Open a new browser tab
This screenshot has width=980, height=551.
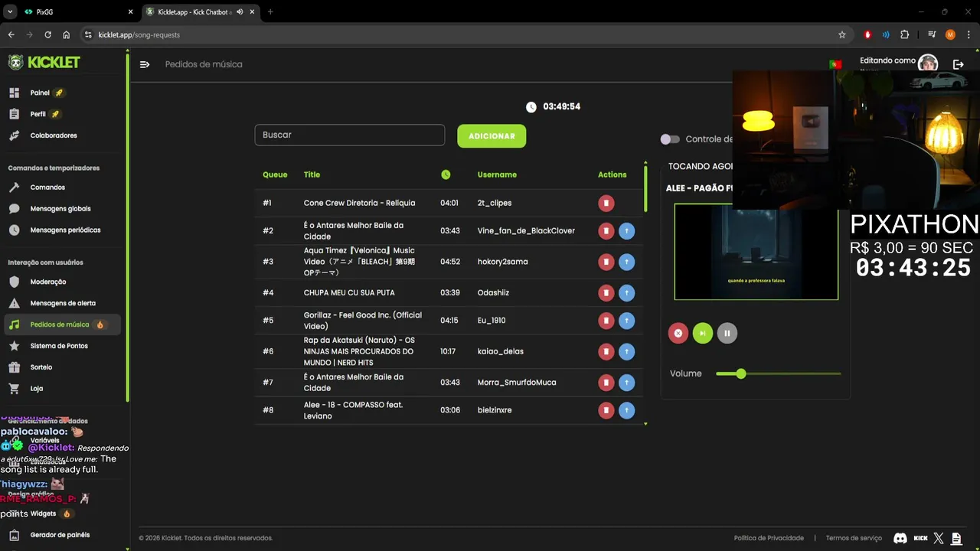(x=270, y=12)
